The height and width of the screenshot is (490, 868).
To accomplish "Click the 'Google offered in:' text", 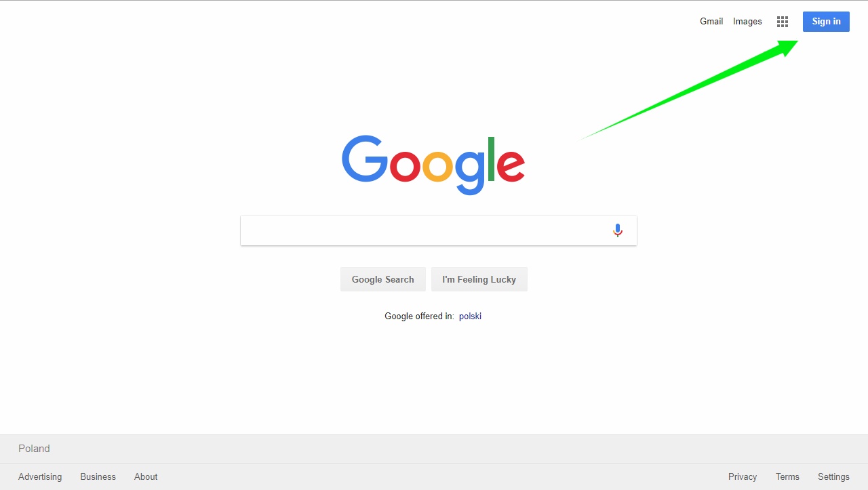I will (x=419, y=316).
